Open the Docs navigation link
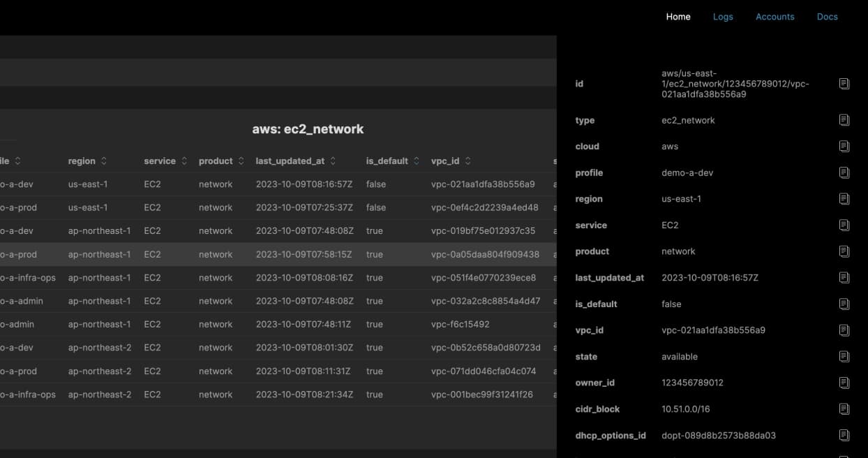 click(x=828, y=17)
